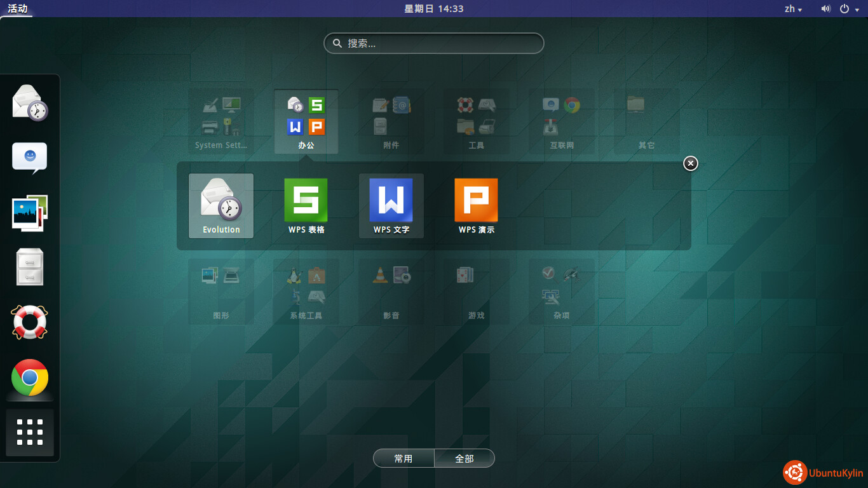
Task: Expand the 附件 accessories app folder
Action: (391, 122)
